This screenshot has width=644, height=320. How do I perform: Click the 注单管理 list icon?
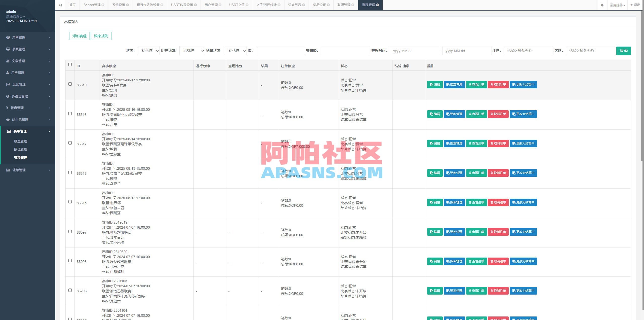click(8, 170)
